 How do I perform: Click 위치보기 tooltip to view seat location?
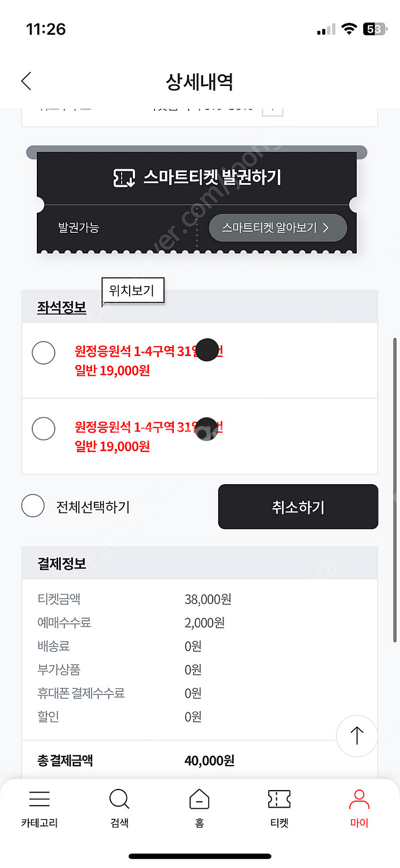tap(132, 290)
